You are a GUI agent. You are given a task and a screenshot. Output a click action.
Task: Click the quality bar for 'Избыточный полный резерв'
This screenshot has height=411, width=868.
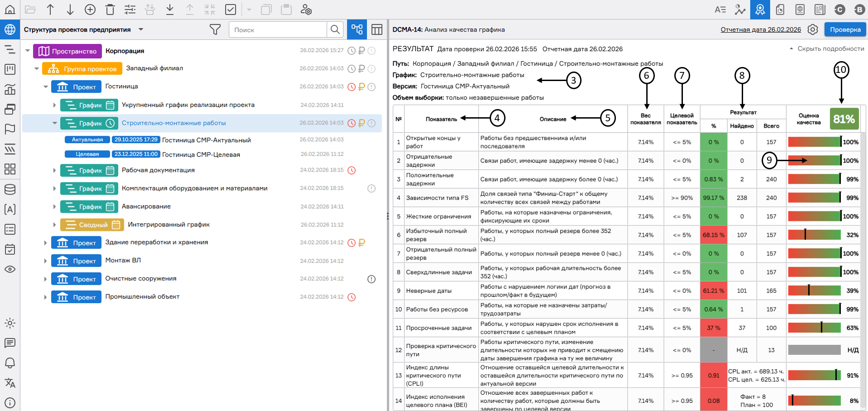tap(814, 235)
